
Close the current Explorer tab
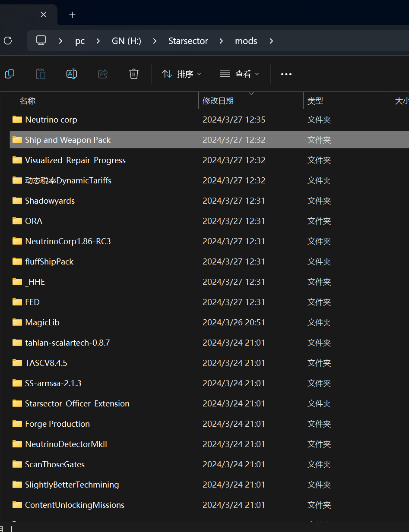point(44,15)
